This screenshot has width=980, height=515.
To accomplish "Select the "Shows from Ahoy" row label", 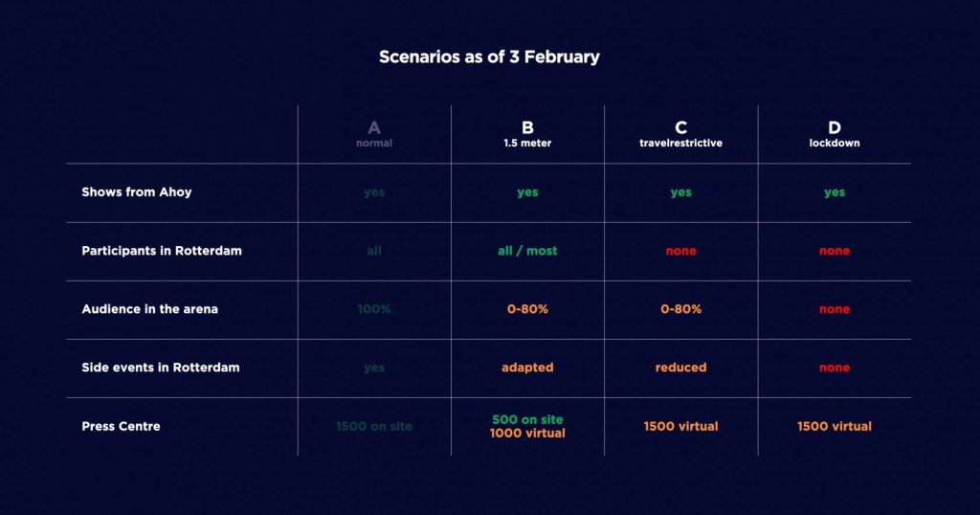I will [x=137, y=192].
